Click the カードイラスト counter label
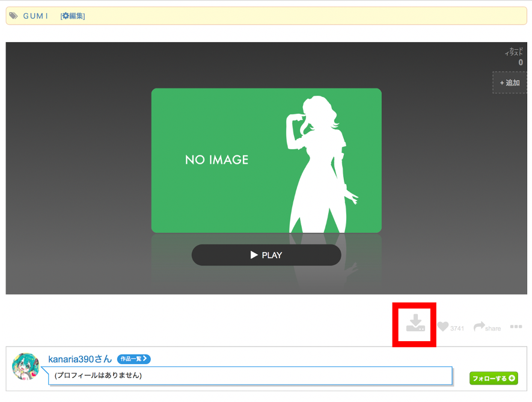This screenshot has height=402, width=532. tap(515, 52)
